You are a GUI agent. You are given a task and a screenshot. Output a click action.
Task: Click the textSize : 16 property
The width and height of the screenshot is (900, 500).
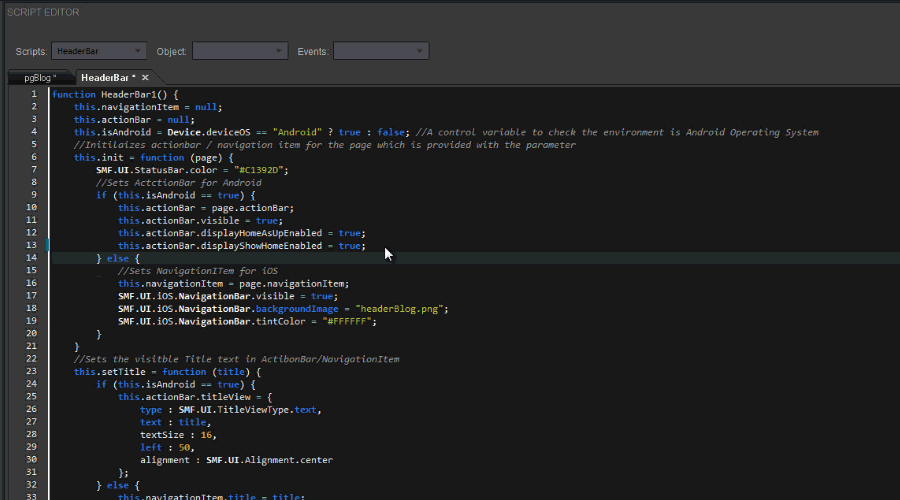177,435
